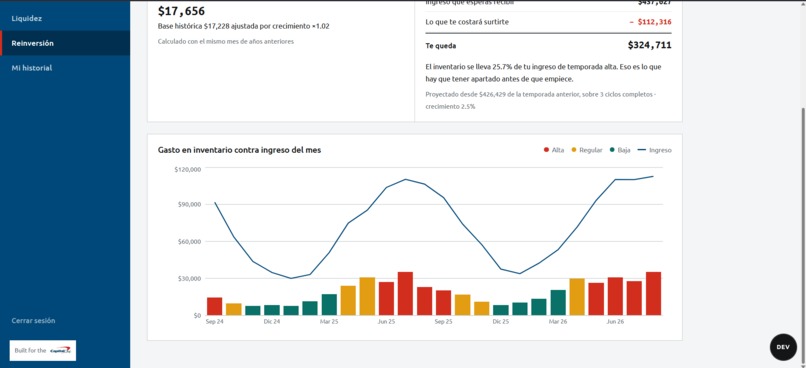The height and width of the screenshot is (368, 806).
Task: Click the round DEV badge button
Action: pos(783,347)
